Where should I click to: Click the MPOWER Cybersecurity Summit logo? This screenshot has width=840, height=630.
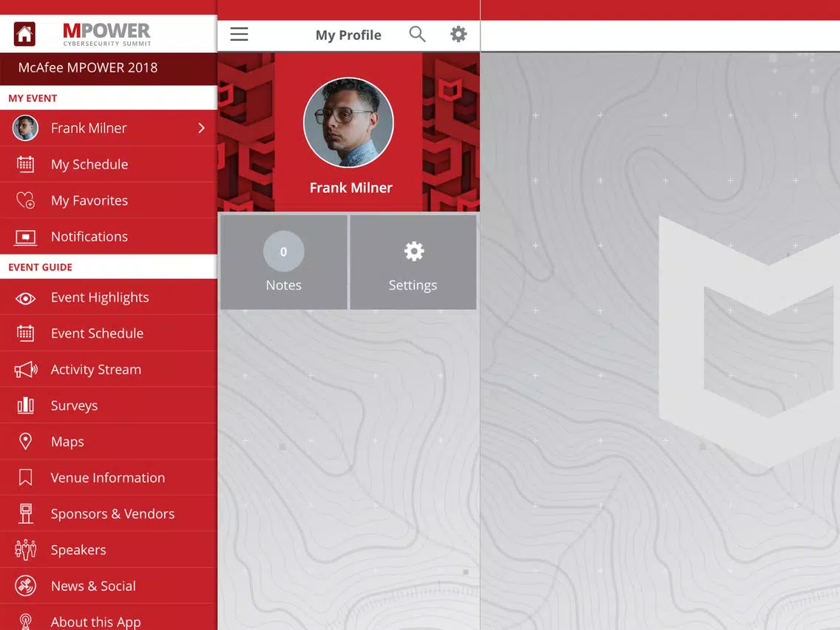point(106,34)
